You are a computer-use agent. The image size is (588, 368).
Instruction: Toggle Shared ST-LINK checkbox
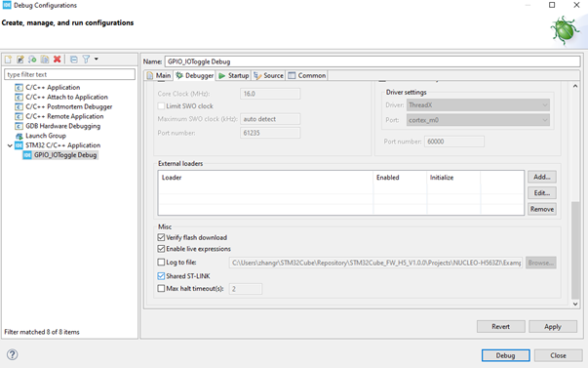click(x=161, y=276)
